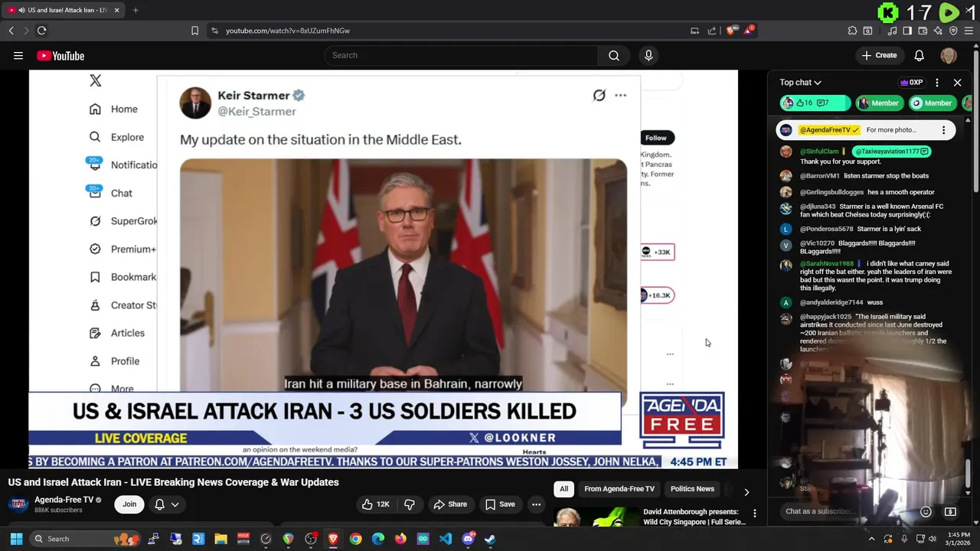This screenshot has width=980, height=551.
Task: Focus the YouTube search field
Action: (461, 55)
